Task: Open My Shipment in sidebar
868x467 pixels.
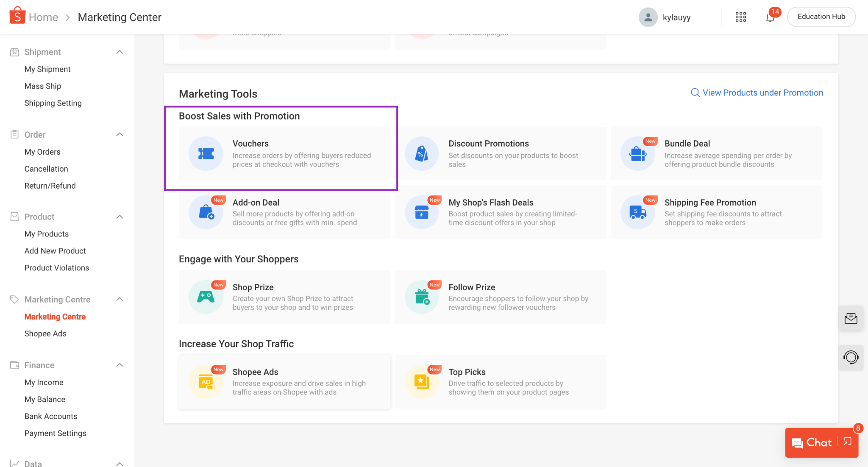Action: [x=47, y=69]
